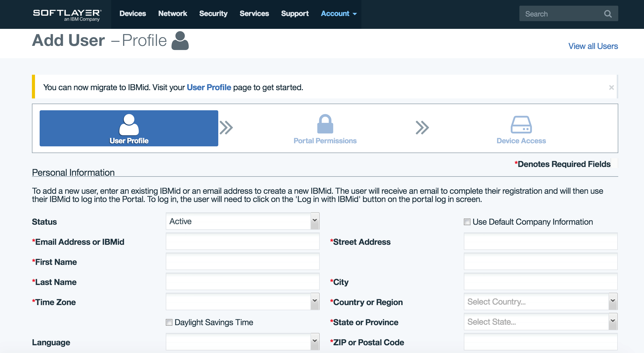Screen dimensions: 644x353
Task: Follow the User Profile link in notice
Action: [x=209, y=87]
